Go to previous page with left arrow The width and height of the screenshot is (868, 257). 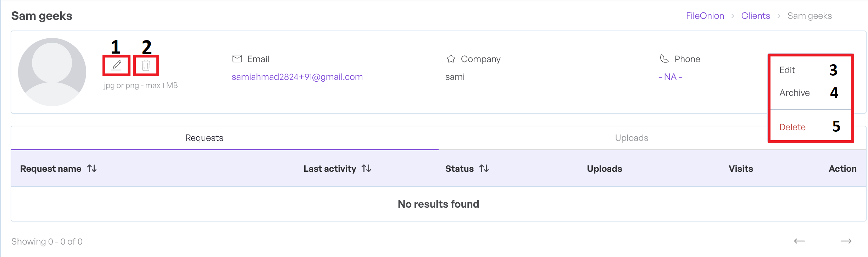click(x=799, y=241)
